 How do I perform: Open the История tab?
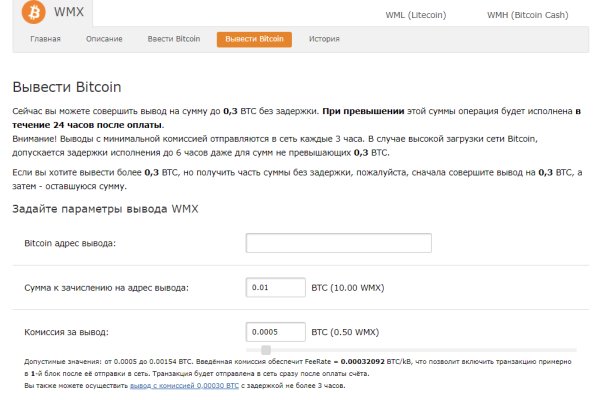point(324,39)
